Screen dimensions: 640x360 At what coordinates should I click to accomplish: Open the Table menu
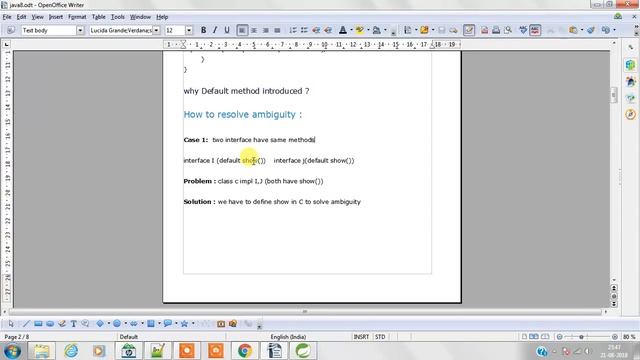click(98, 17)
